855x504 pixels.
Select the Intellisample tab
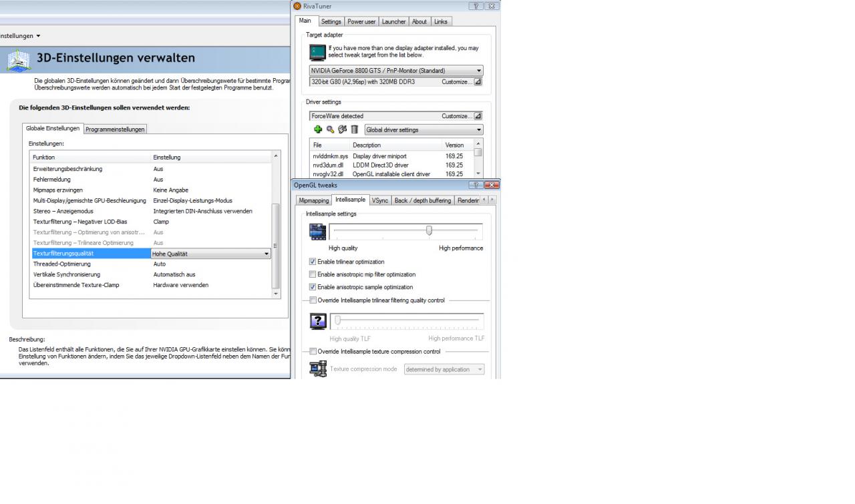click(351, 200)
